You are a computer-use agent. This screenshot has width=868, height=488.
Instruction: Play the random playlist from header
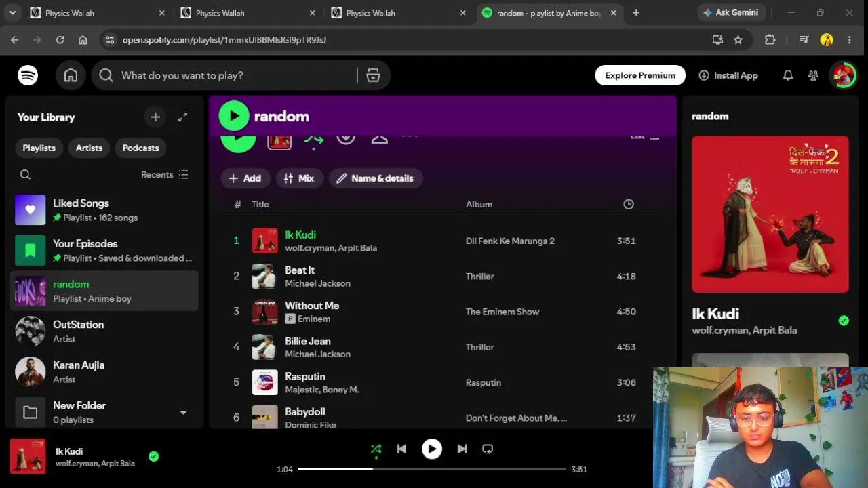(x=234, y=116)
